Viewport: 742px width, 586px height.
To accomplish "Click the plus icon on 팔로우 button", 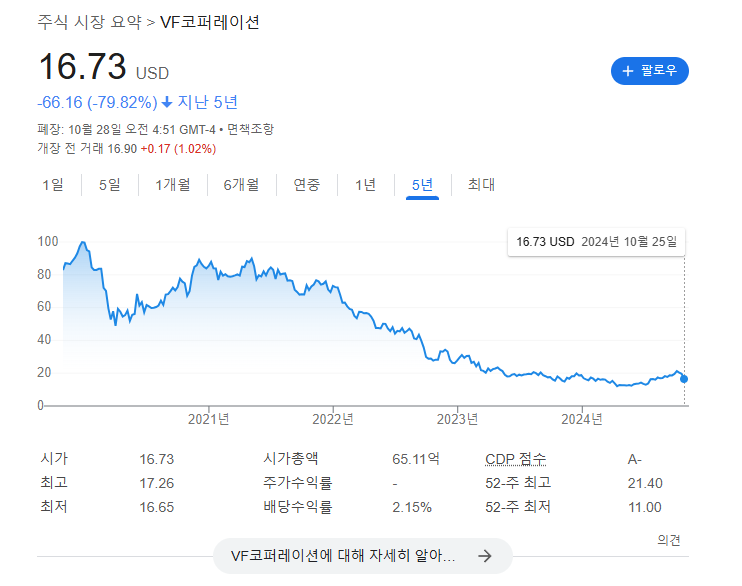I will pos(628,71).
